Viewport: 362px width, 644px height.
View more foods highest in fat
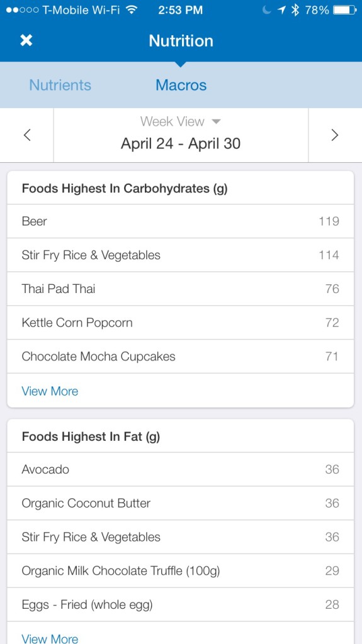point(50,639)
